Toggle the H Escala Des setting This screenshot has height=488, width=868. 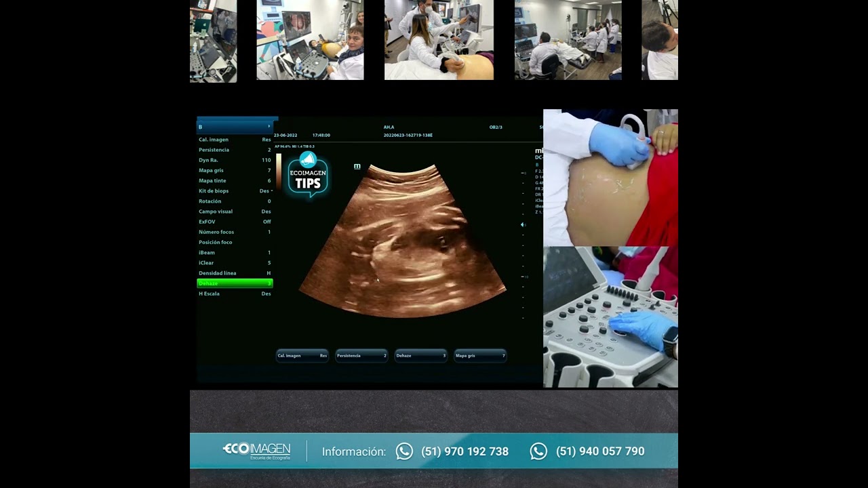235,293
